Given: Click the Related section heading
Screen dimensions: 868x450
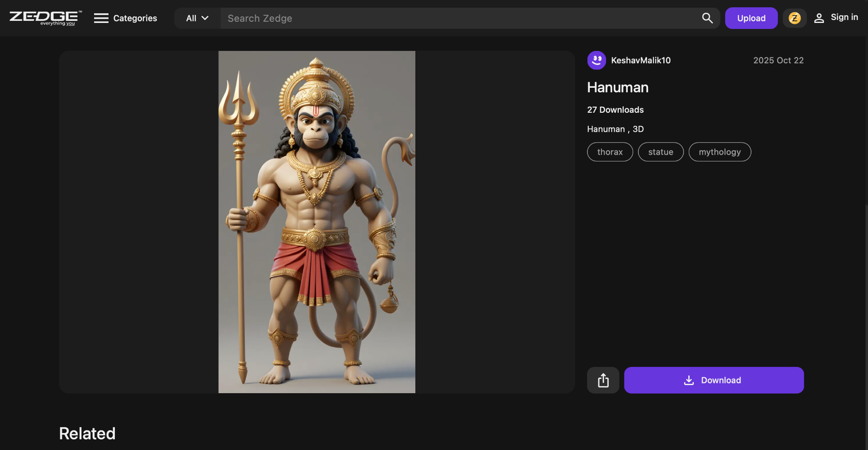Looking at the screenshot, I should (87, 433).
